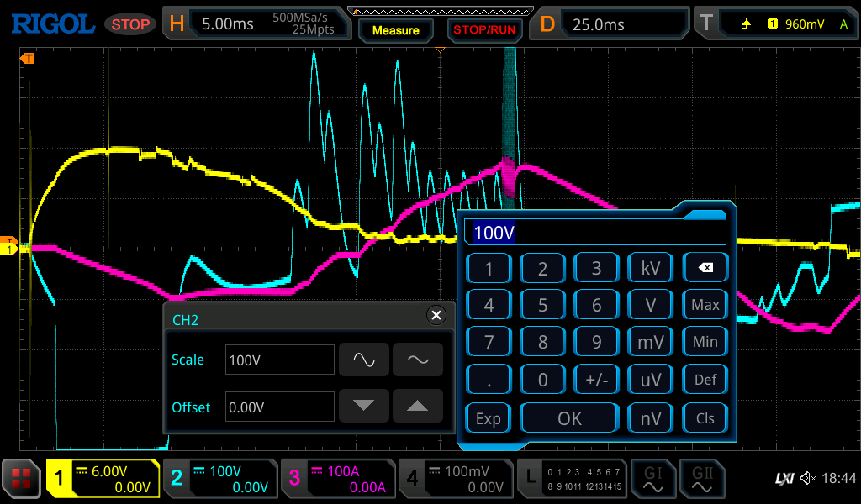Image resolution: width=861 pixels, height=504 pixels.
Task: Click the Offset field showing 0.00V
Action: [x=279, y=407]
